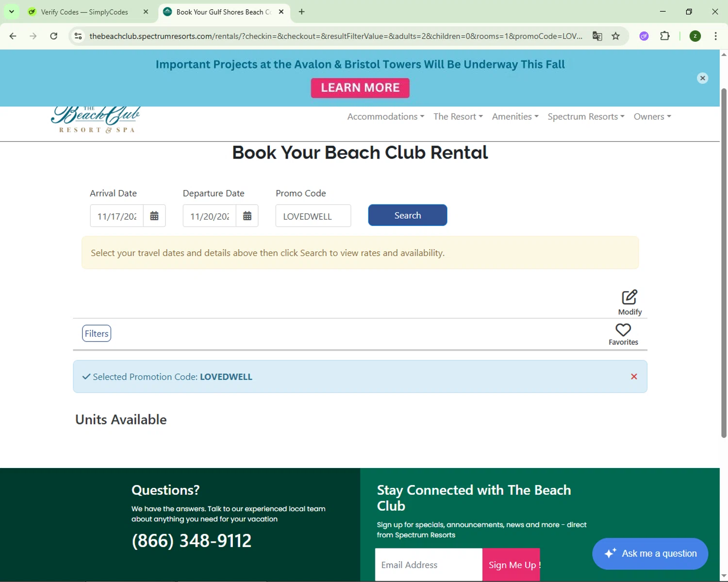Reload the current page
Screen dimensions: 728x582
[x=54, y=36]
